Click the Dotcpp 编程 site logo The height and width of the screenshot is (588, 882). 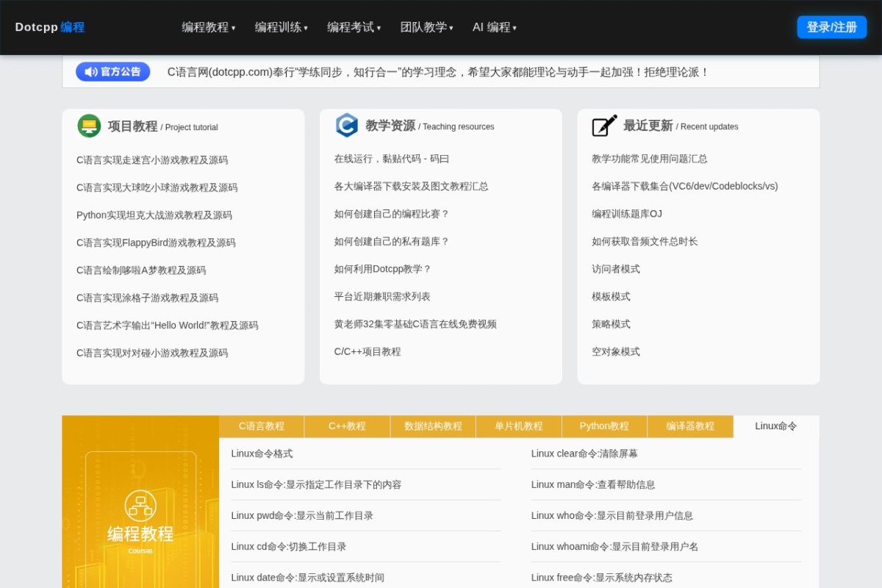point(50,27)
